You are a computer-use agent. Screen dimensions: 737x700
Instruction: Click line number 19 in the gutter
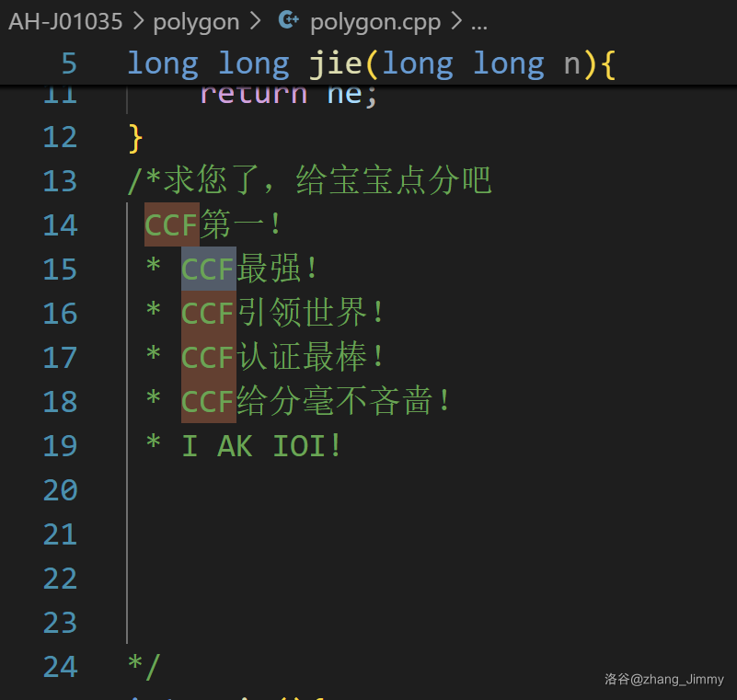click(61, 446)
